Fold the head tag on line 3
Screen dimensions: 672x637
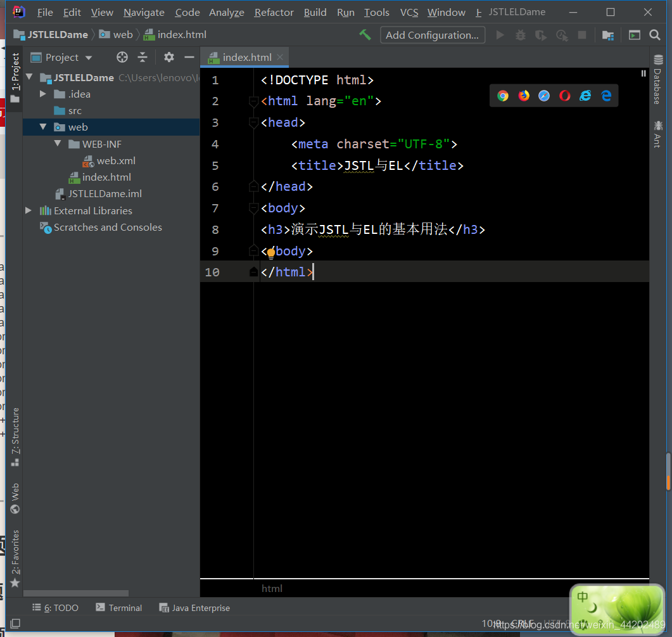click(x=253, y=123)
